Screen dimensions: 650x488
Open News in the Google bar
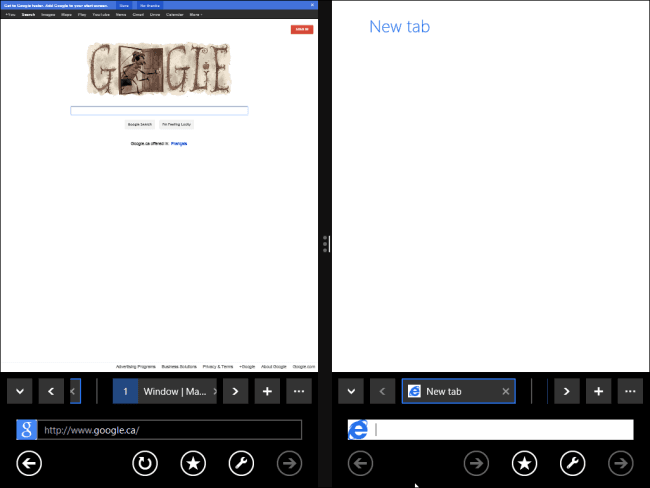point(121,15)
